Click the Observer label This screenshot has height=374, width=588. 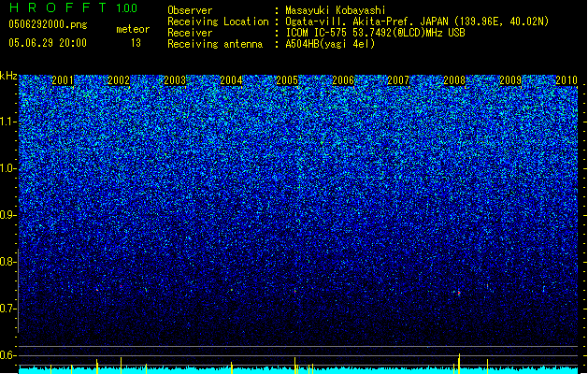pyautogui.click(x=190, y=10)
